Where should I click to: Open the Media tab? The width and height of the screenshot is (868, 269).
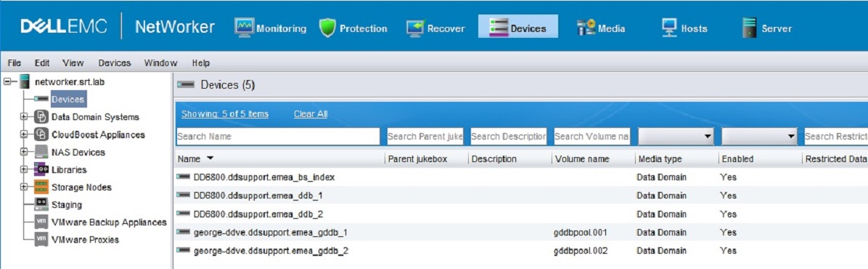pos(601,28)
